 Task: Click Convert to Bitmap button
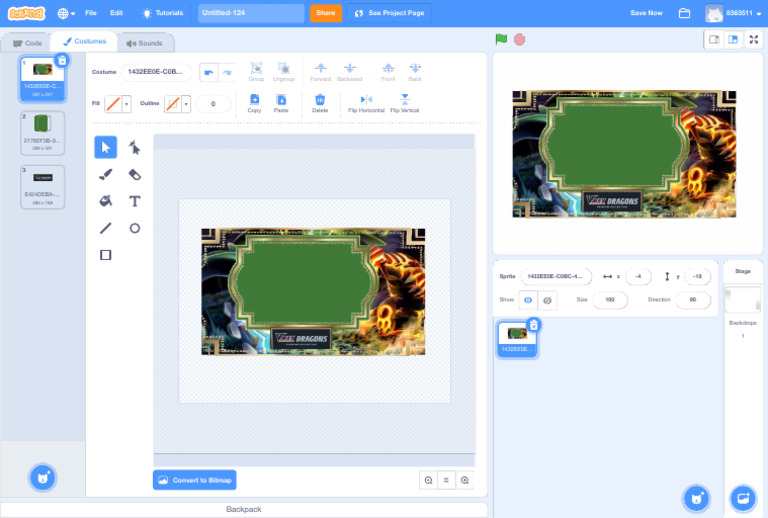tap(195, 480)
